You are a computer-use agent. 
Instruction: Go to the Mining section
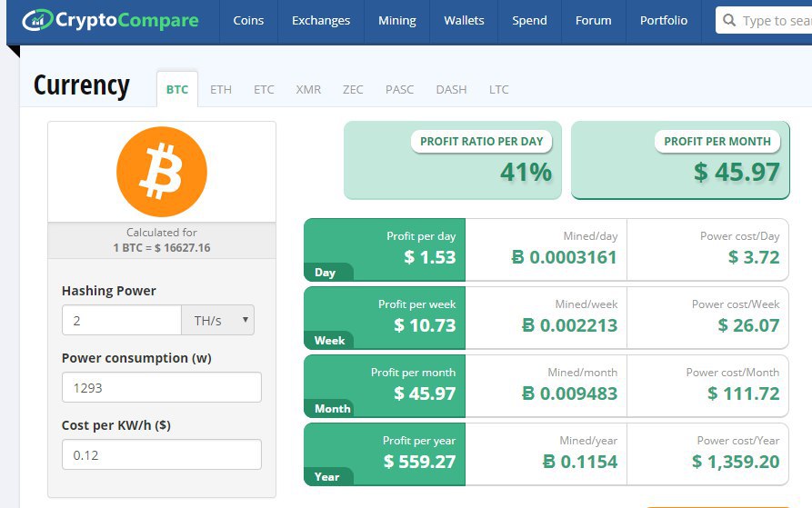(x=397, y=21)
